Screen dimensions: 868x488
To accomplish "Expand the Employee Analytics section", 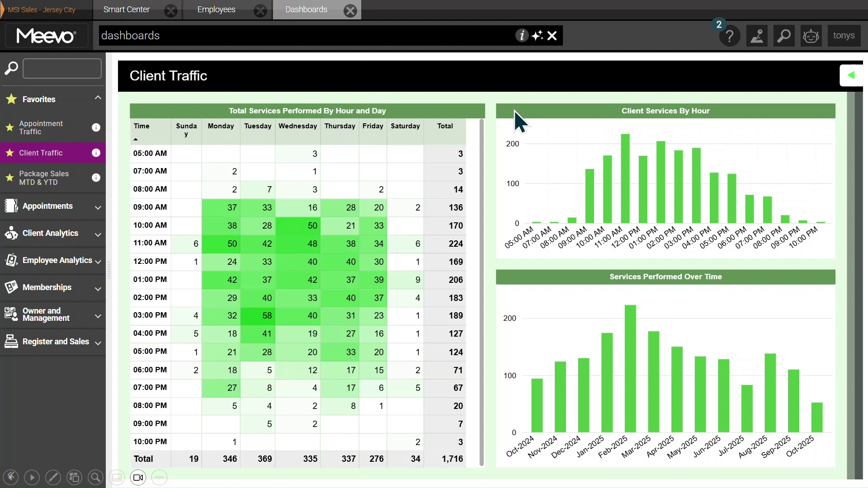I will click(x=98, y=261).
